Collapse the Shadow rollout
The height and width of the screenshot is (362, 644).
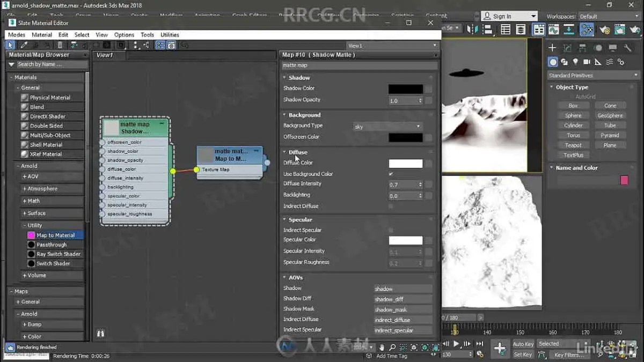click(284, 78)
